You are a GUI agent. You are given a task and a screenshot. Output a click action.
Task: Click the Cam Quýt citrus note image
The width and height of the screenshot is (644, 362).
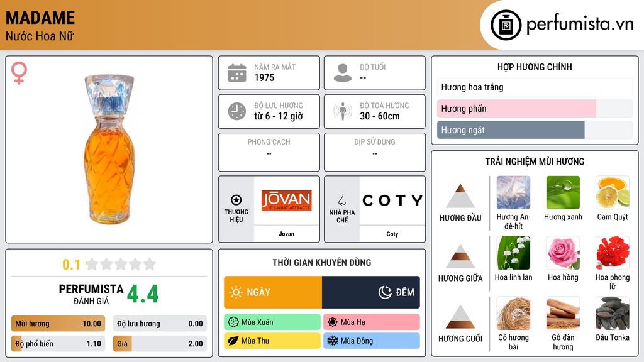(x=613, y=192)
